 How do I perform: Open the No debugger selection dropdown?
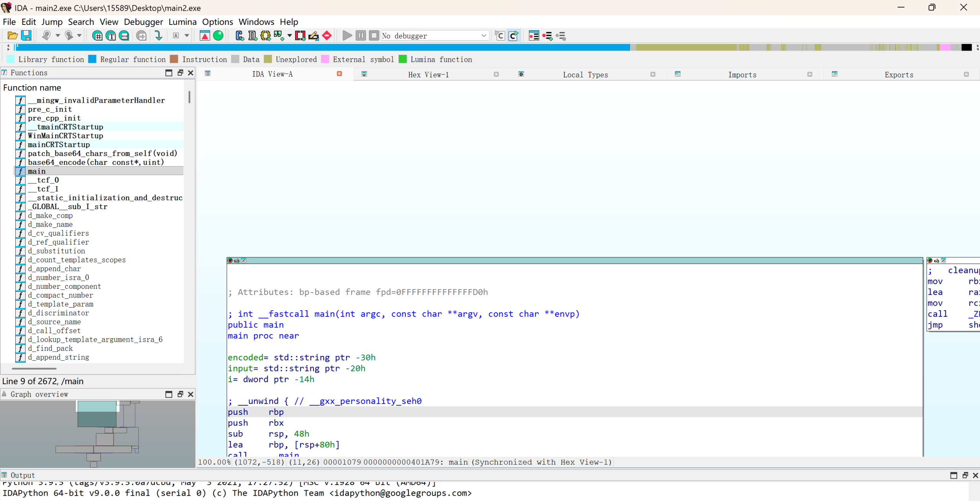484,35
